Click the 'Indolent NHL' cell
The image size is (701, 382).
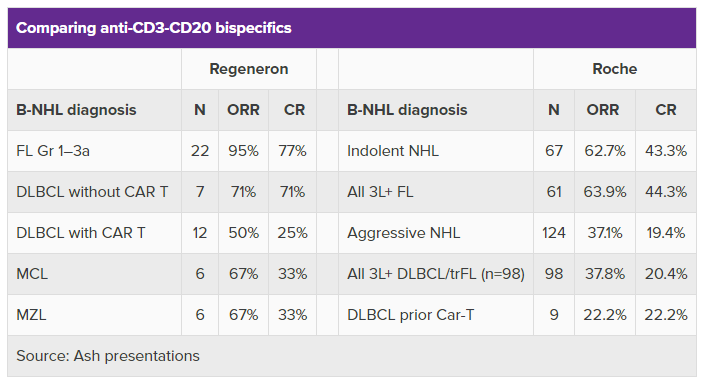(393, 151)
